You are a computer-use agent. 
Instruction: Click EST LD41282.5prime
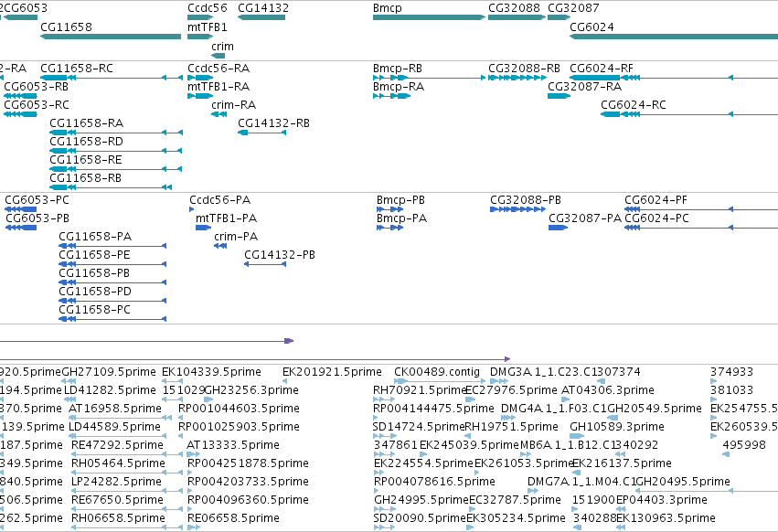(x=110, y=390)
